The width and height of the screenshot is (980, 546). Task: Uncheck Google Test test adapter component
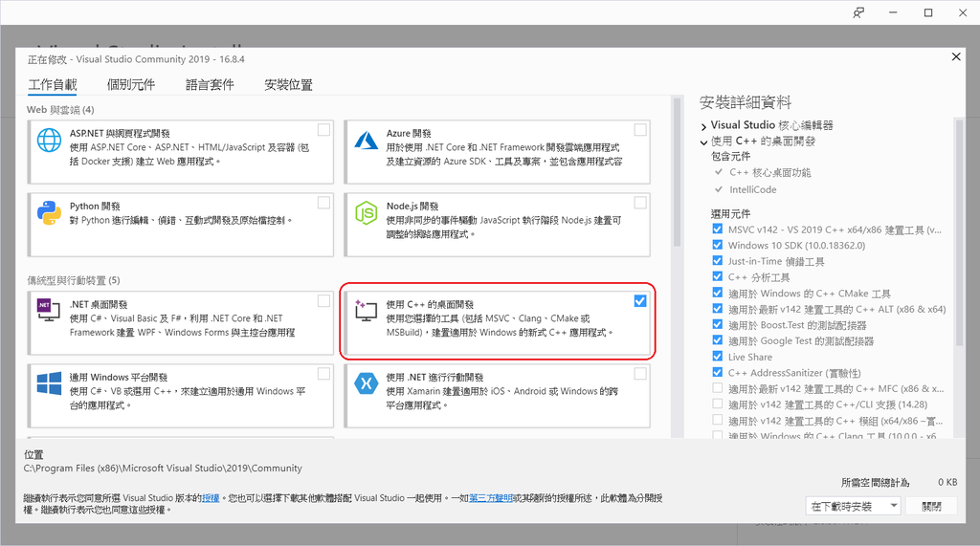[718, 339]
